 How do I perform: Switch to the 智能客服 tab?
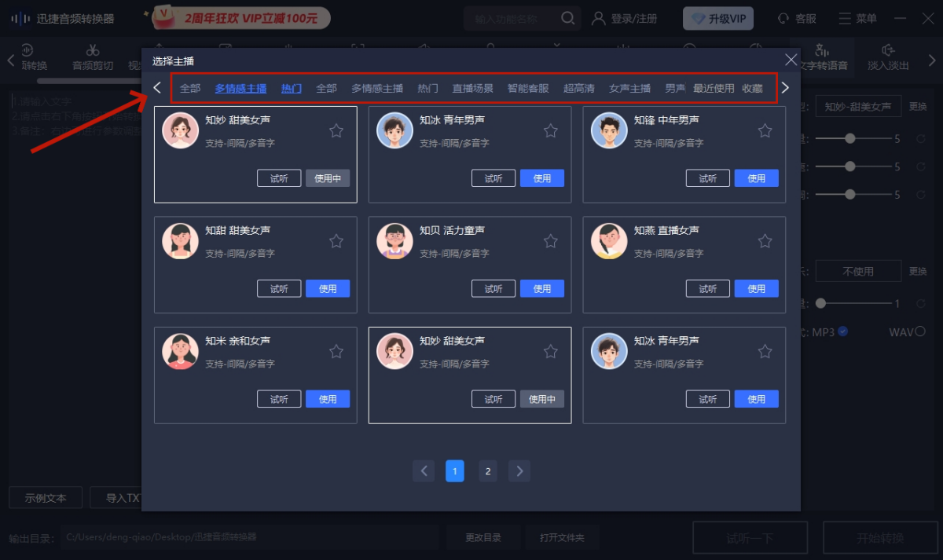coord(528,89)
